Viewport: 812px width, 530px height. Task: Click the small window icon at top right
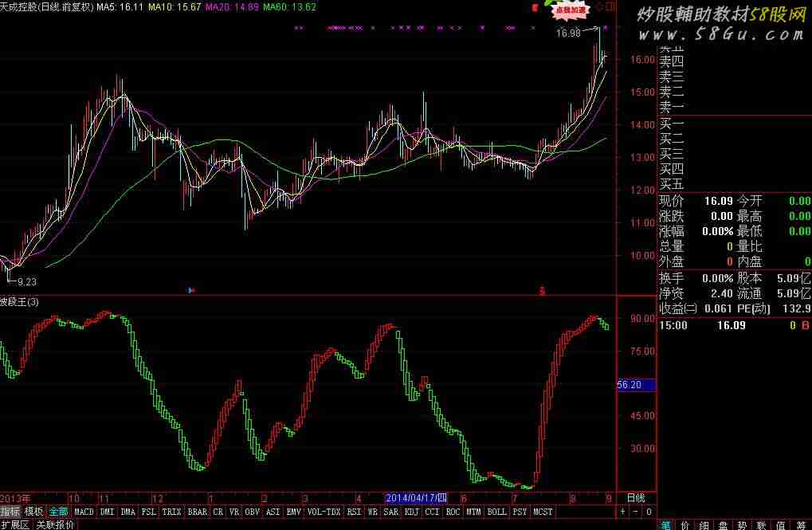tap(609, 7)
